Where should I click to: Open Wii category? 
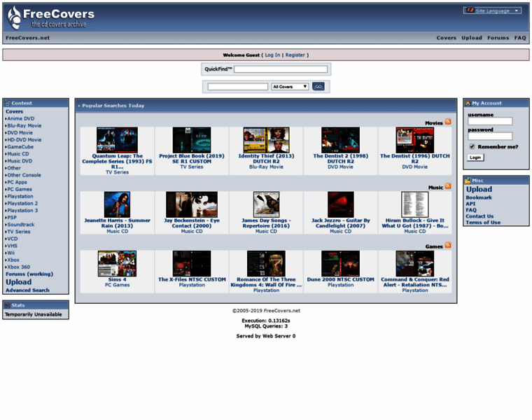click(x=11, y=253)
